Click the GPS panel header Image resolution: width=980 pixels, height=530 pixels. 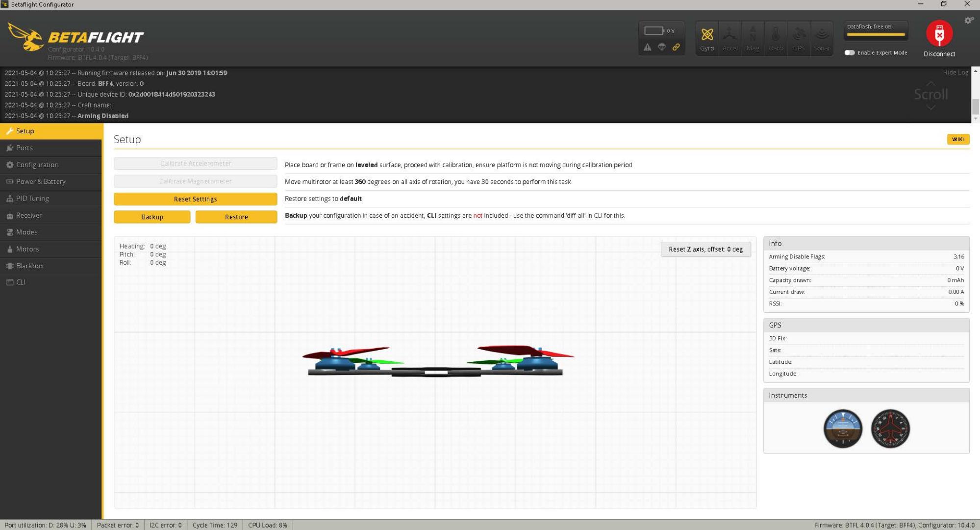866,325
